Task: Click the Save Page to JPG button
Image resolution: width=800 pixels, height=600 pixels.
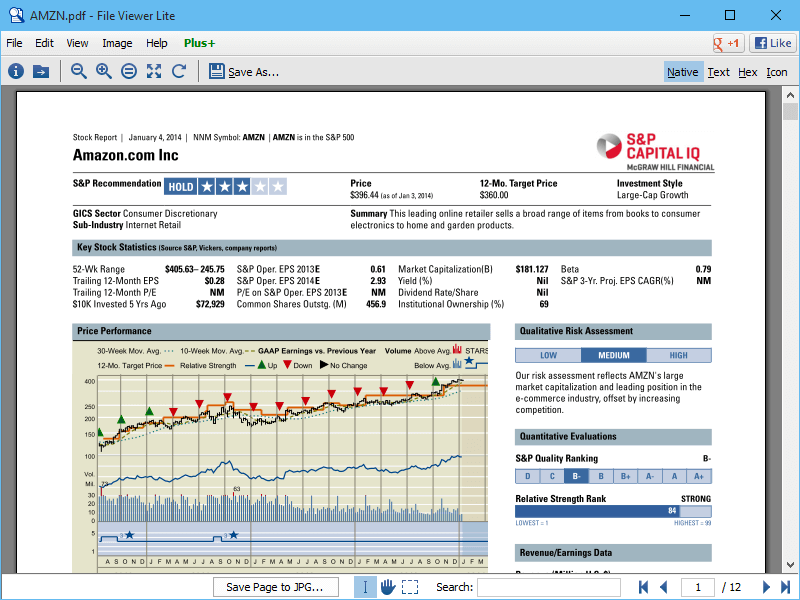Action: click(276, 587)
